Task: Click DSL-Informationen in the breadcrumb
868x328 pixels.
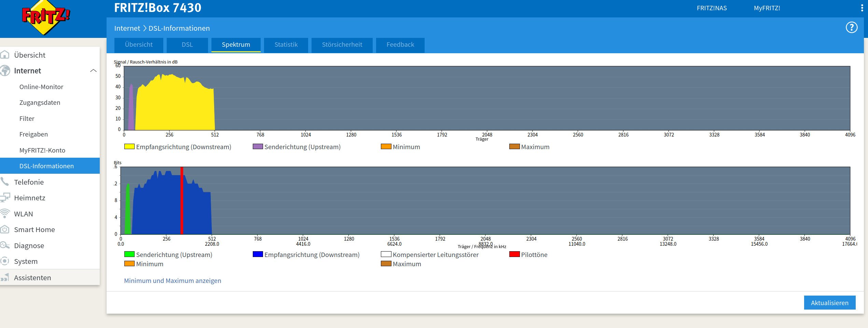Action: pos(179,28)
